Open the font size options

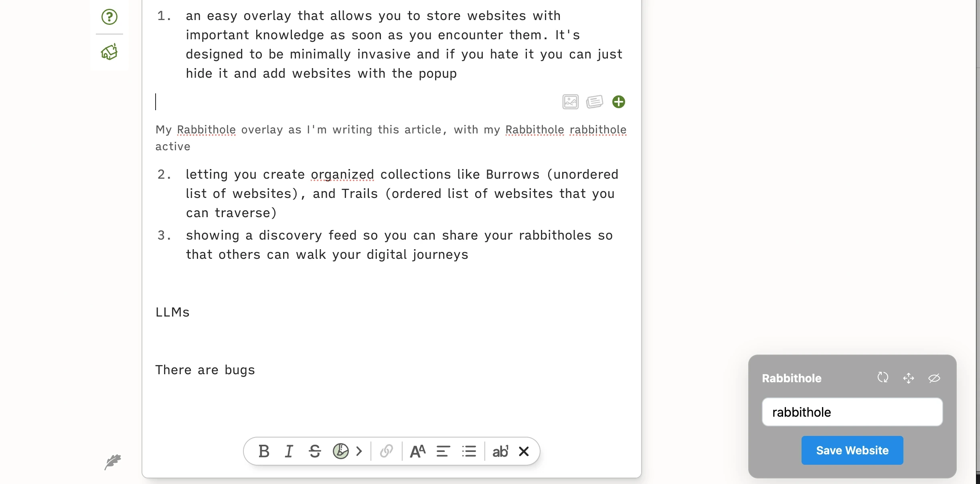pos(417,451)
